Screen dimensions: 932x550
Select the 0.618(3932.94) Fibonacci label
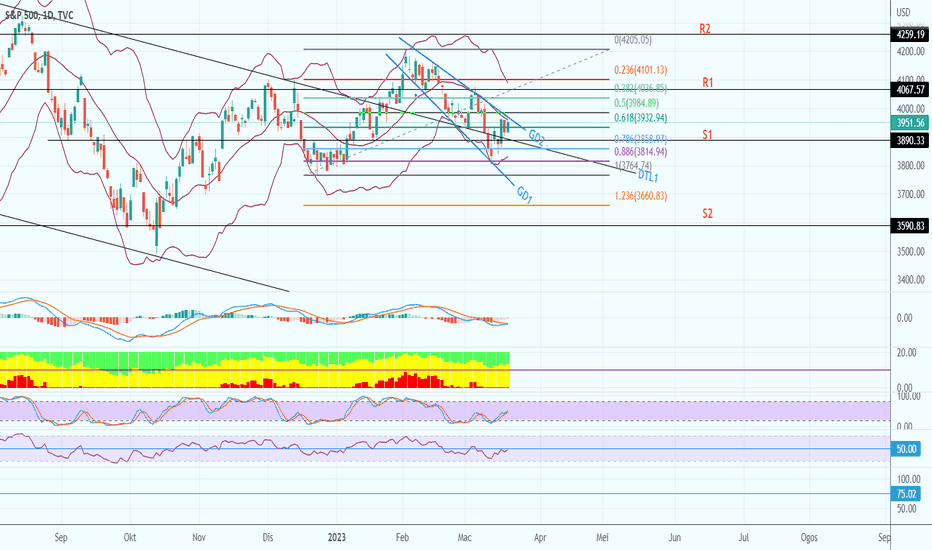click(x=641, y=118)
